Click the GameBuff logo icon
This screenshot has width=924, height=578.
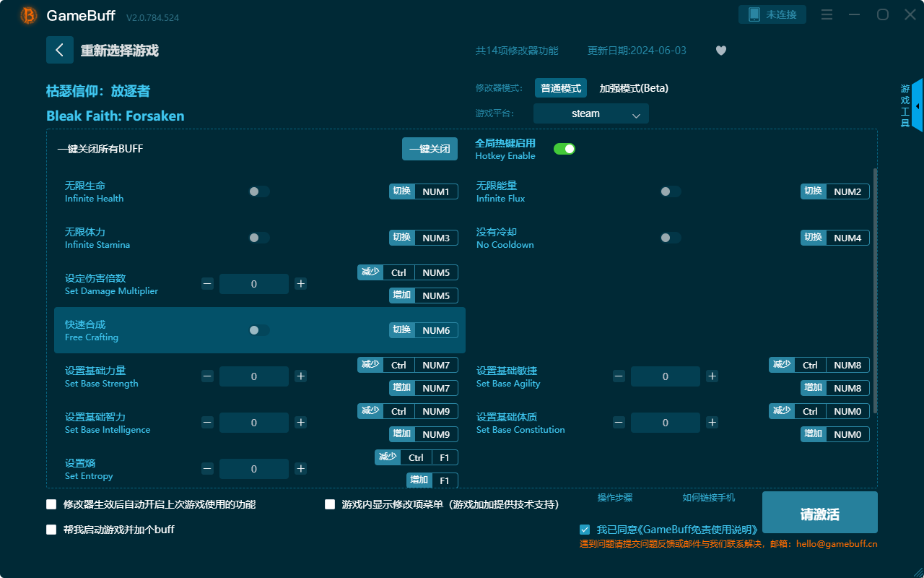tap(29, 15)
